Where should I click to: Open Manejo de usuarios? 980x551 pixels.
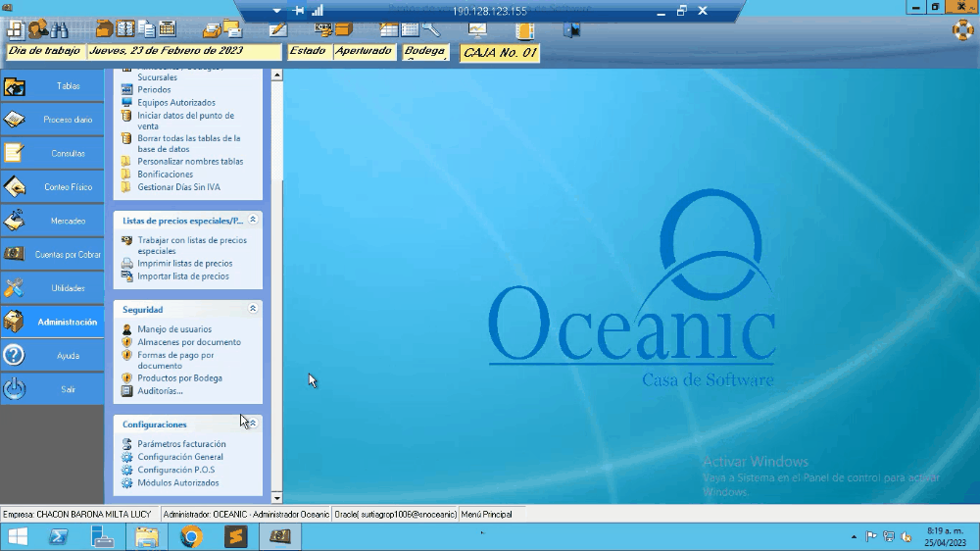point(174,329)
